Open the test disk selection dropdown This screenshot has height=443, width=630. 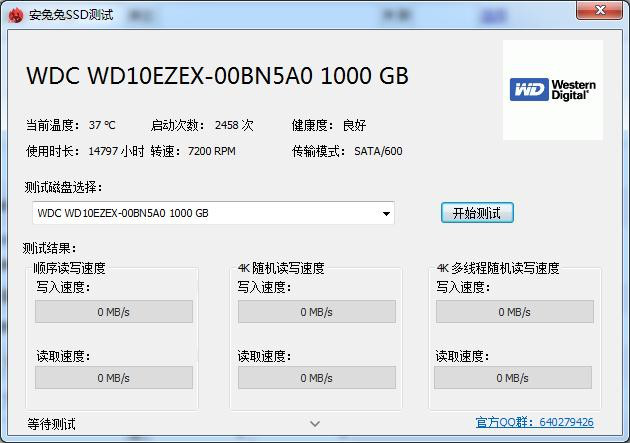pyautogui.click(x=213, y=213)
